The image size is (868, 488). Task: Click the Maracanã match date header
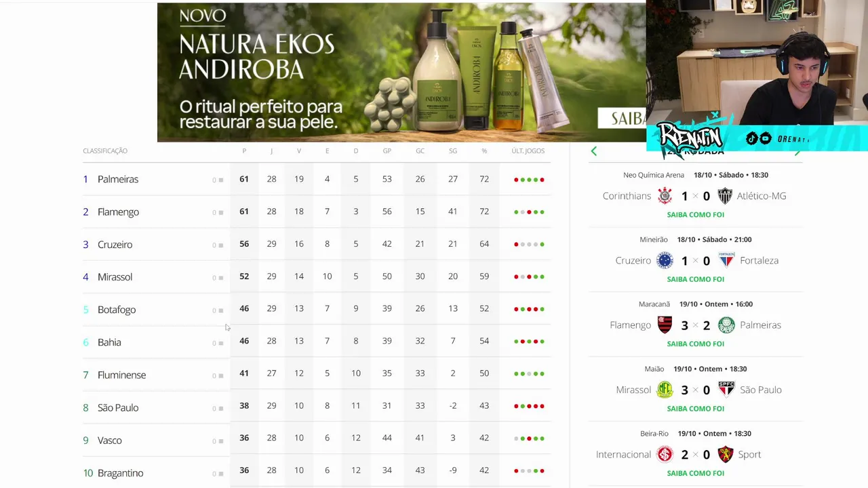click(x=695, y=304)
